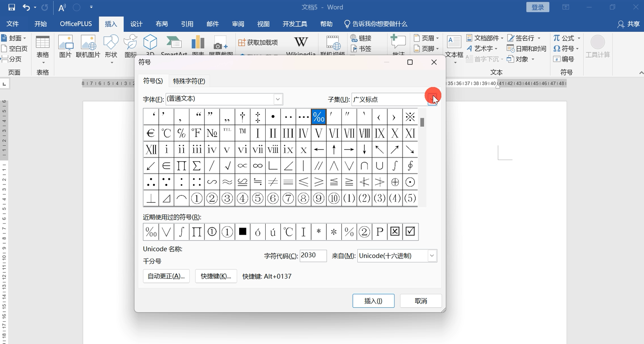Click the Number (编号) icon in the Symbols group
Viewport: 644px width, 344px height.
(x=557, y=59)
